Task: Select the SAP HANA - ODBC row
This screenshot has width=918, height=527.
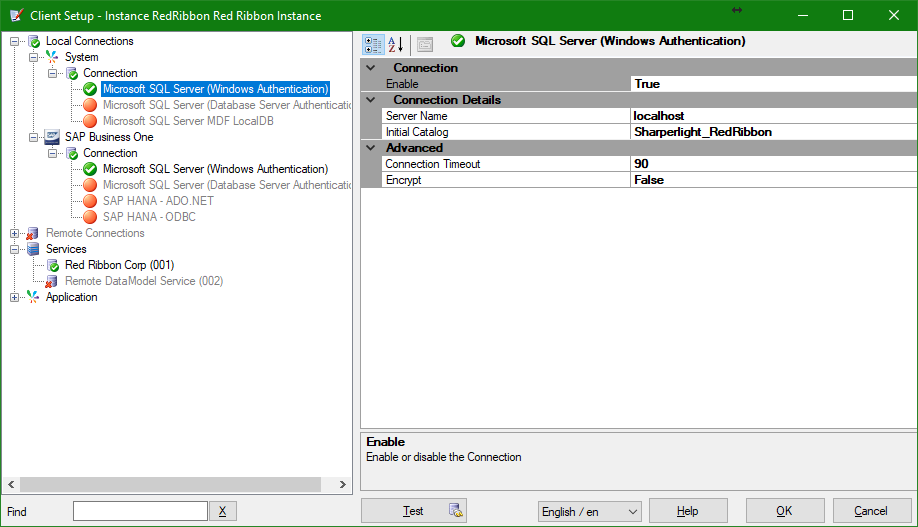Action: click(149, 217)
